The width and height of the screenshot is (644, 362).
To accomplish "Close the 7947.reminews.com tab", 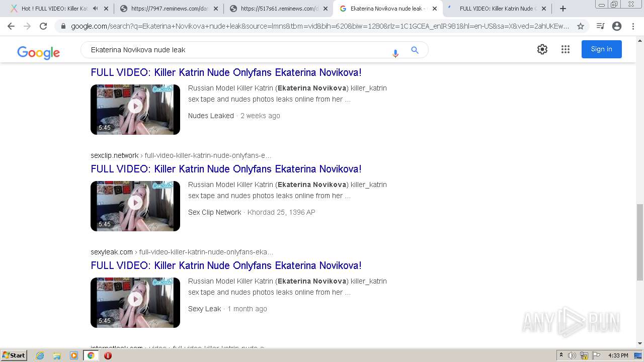I will click(x=216, y=9).
